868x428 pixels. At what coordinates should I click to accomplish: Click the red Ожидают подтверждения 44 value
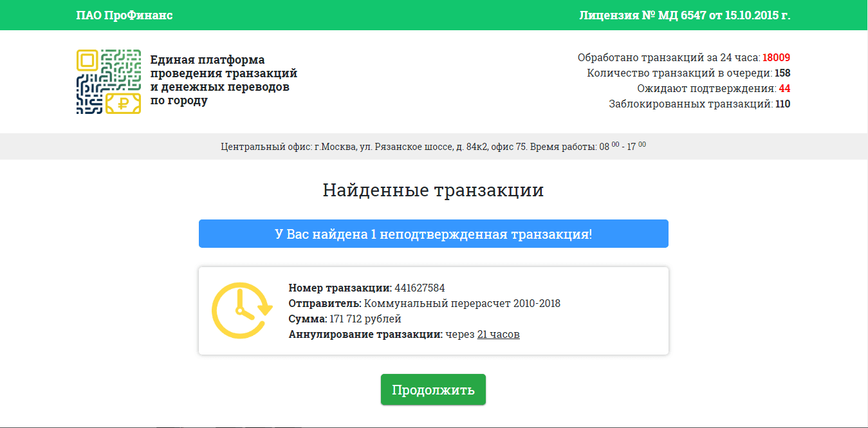(x=786, y=88)
